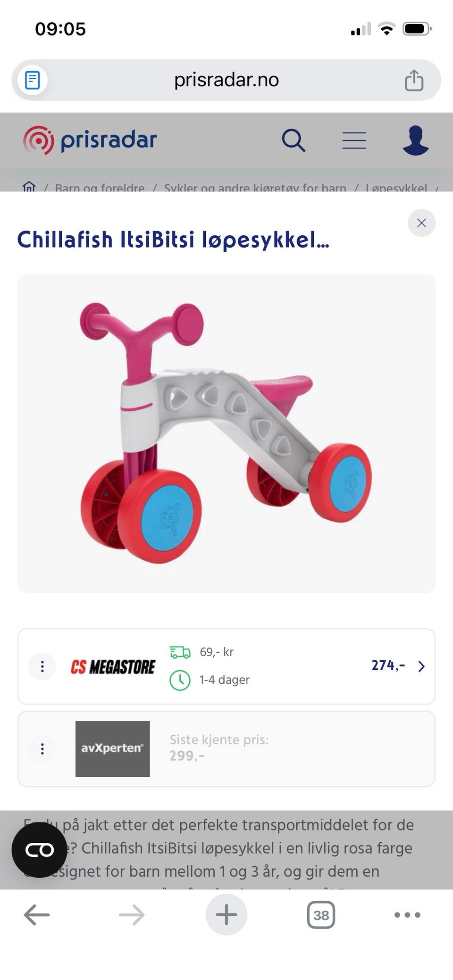Close the Chillafish product popup

[421, 223]
